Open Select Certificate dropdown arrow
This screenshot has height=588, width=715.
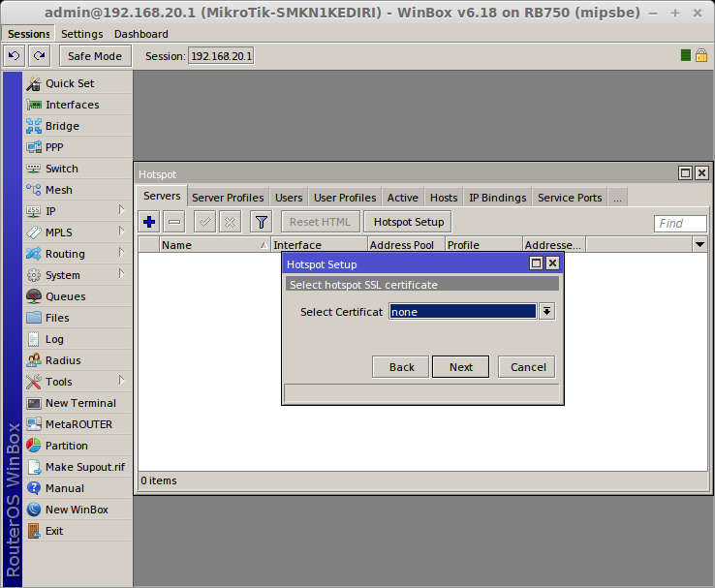546,312
